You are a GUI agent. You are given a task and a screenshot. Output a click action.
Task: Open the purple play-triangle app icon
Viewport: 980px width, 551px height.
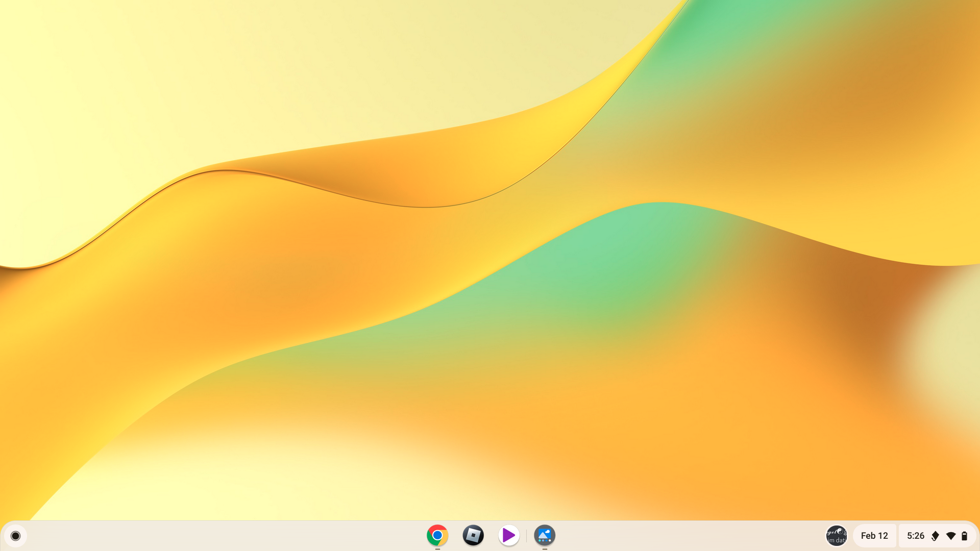(x=509, y=535)
